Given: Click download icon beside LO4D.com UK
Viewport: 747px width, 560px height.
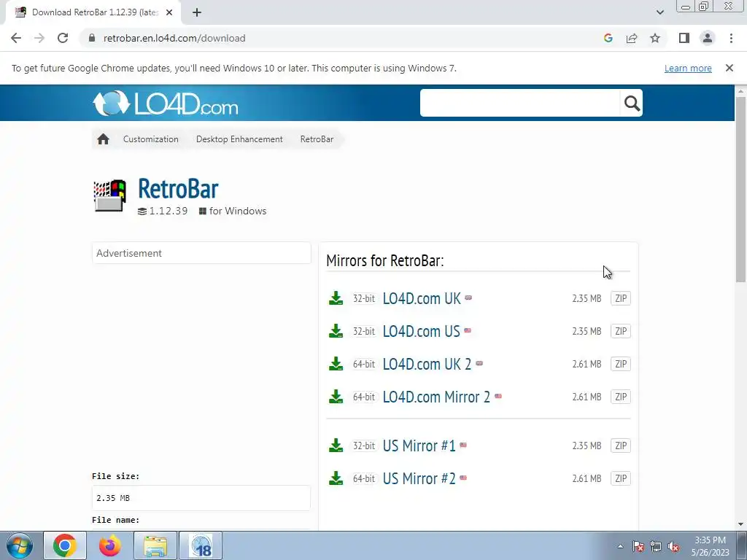Looking at the screenshot, I should click(336, 298).
